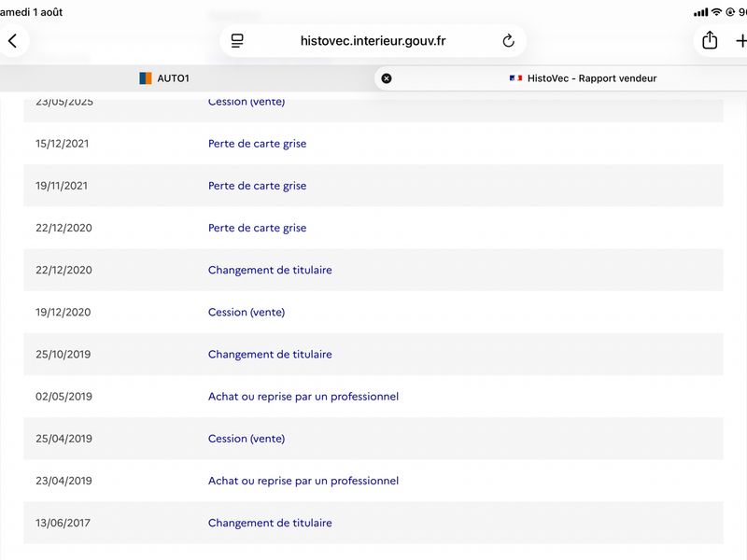
Task: Select 'Changement de titulaire' dated 25/10/2019
Action: [x=270, y=355]
